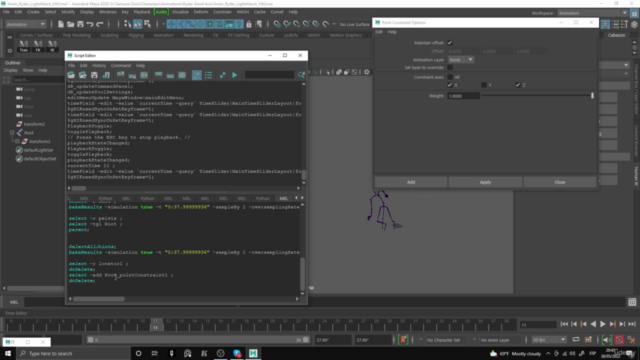This screenshot has height=360, width=640.
Task: Click Script Editor bottom horizontal scrollbar
Action: pos(99,299)
